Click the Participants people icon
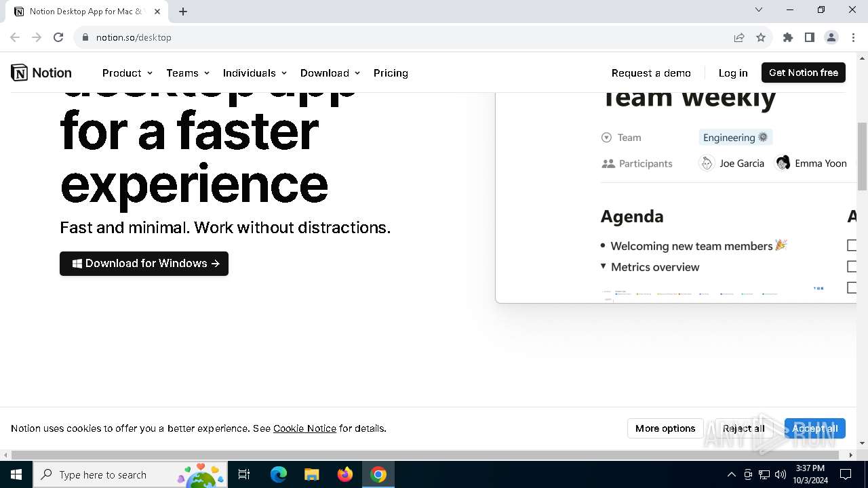The height and width of the screenshot is (488, 868). 608,163
